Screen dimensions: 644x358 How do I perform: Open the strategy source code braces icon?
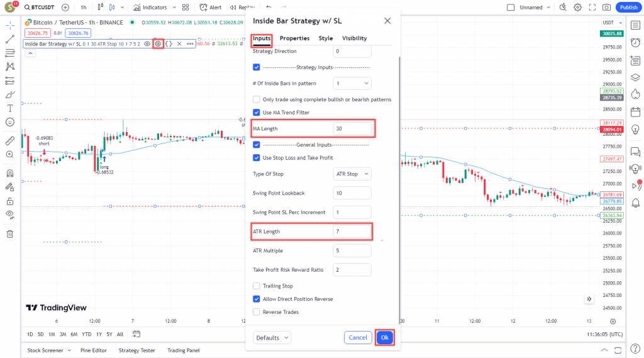click(x=169, y=43)
